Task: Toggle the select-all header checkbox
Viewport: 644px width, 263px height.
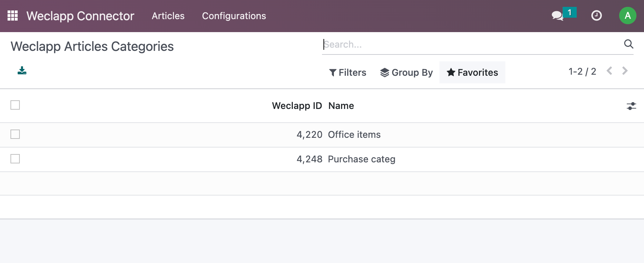Action: click(x=15, y=105)
